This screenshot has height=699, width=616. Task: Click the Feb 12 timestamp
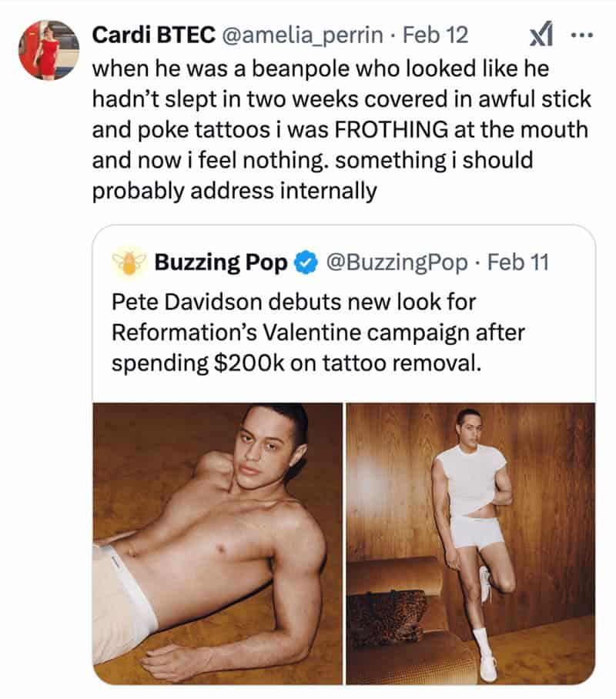click(x=435, y=35)
